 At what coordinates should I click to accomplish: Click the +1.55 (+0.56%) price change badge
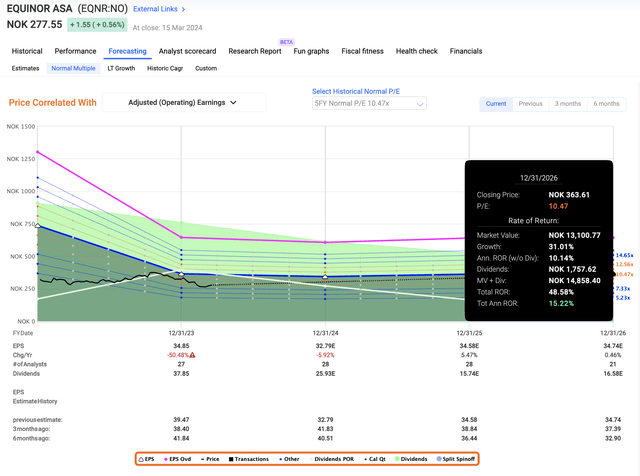(97, 25)
